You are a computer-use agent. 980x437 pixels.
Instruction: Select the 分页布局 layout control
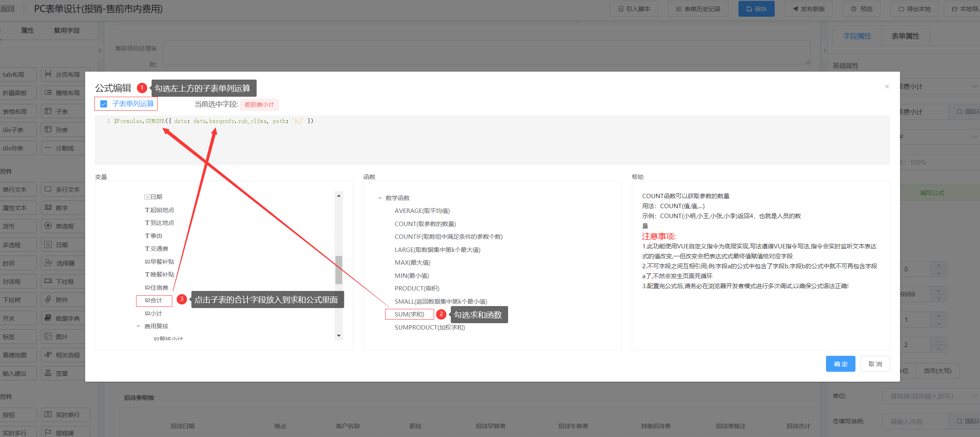click(66, 74)
